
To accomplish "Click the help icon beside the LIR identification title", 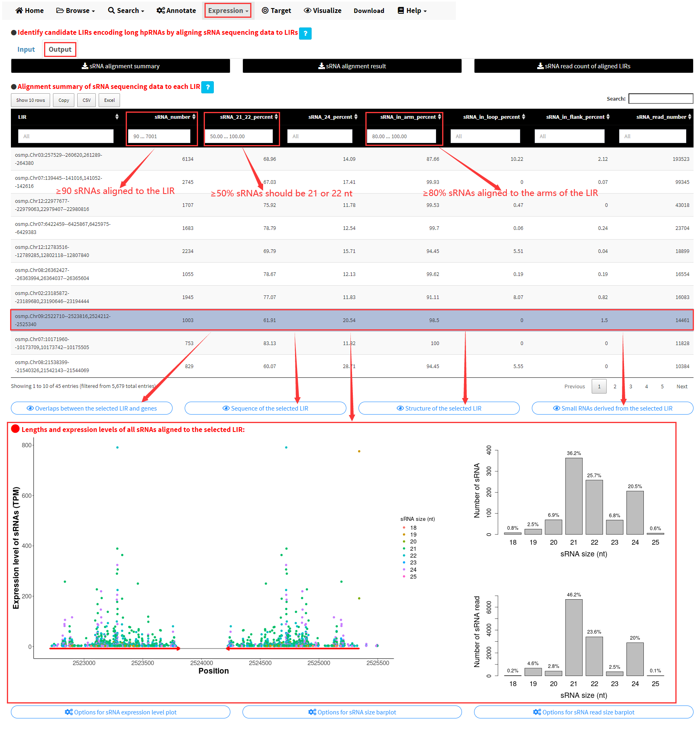I will [x=305, y=34].
